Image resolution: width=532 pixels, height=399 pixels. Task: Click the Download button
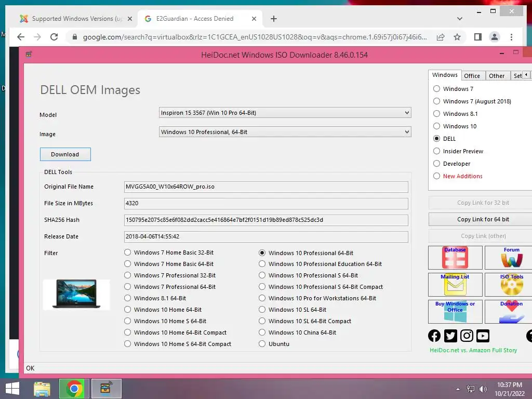tap(65, 154)
